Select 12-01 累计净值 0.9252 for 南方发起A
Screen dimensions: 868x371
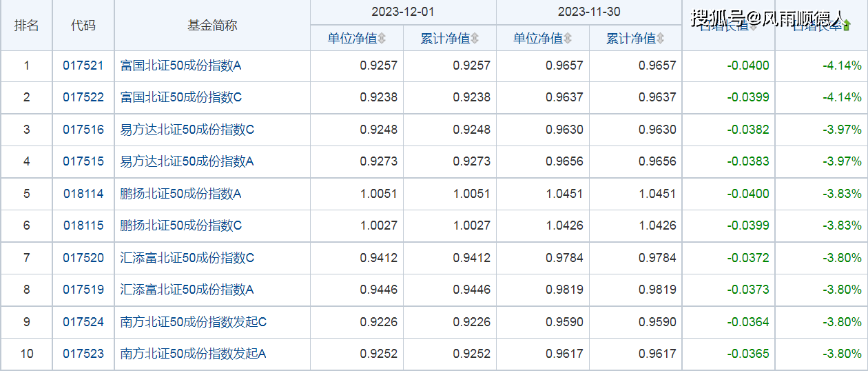472,354
